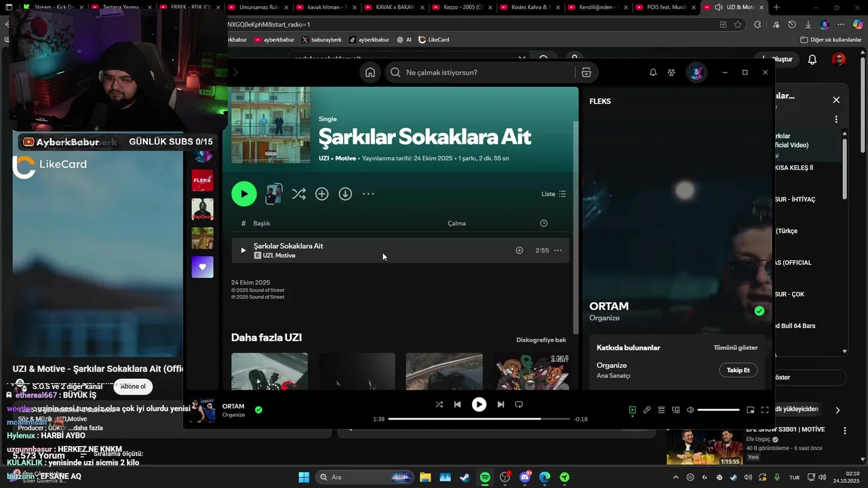Click the album preview thumbnail next to play button
Screen dimensions: 868x488
(x=274, y=194)
